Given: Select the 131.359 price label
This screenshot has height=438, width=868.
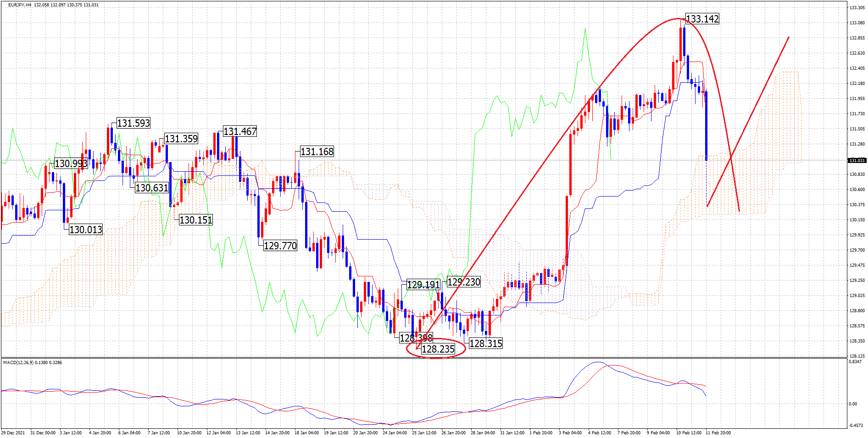Looking at the screenshot, I should [x=181, y=139].
